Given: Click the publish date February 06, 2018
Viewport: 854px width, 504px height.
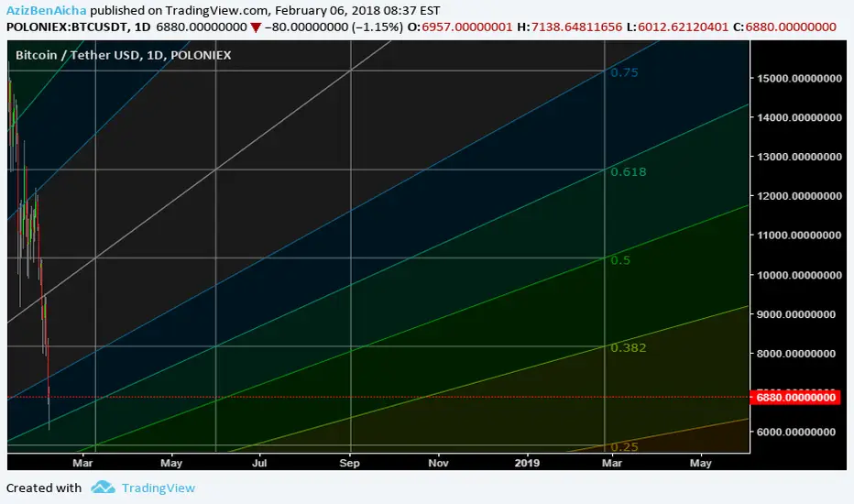Looking at the screenshot, I should tap(329, 10).
